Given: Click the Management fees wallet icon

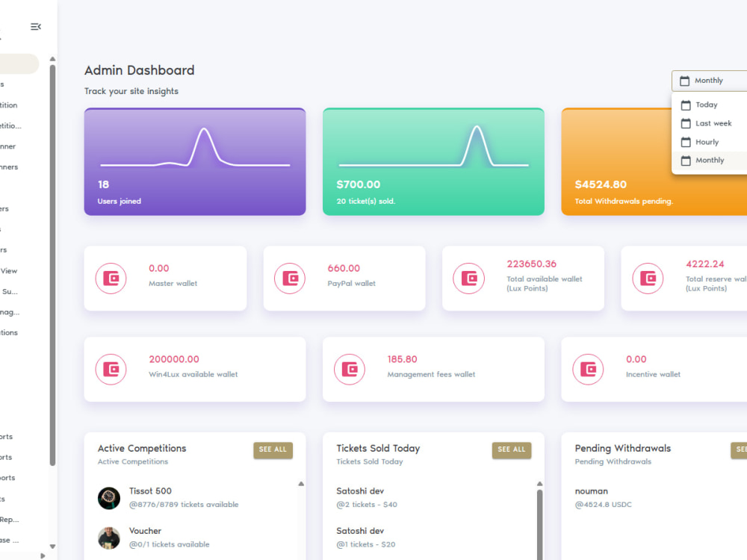Looking at the screenshot, I should point(350,369).
